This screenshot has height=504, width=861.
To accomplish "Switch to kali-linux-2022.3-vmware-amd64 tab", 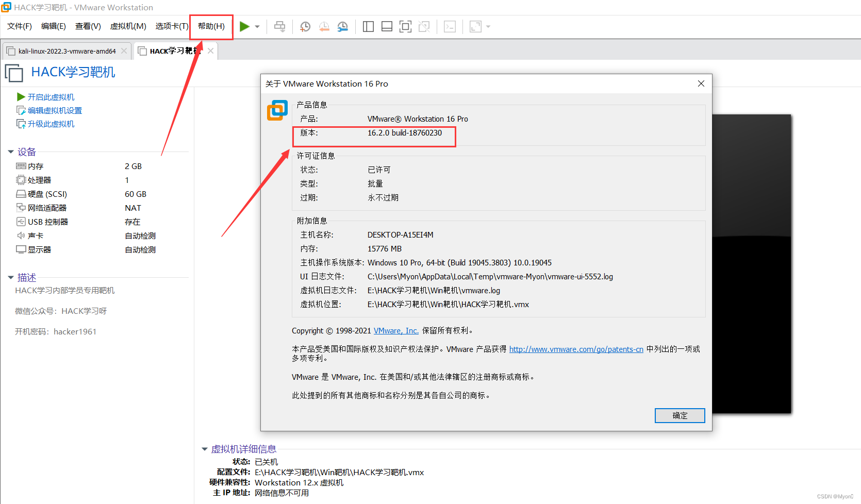I will point(67,51).
